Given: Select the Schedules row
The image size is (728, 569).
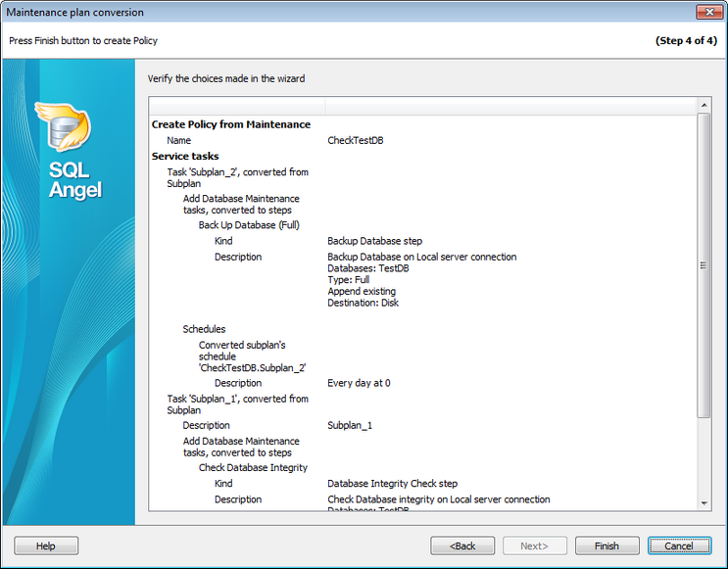Looking at the screenshot, I should 204,329.
